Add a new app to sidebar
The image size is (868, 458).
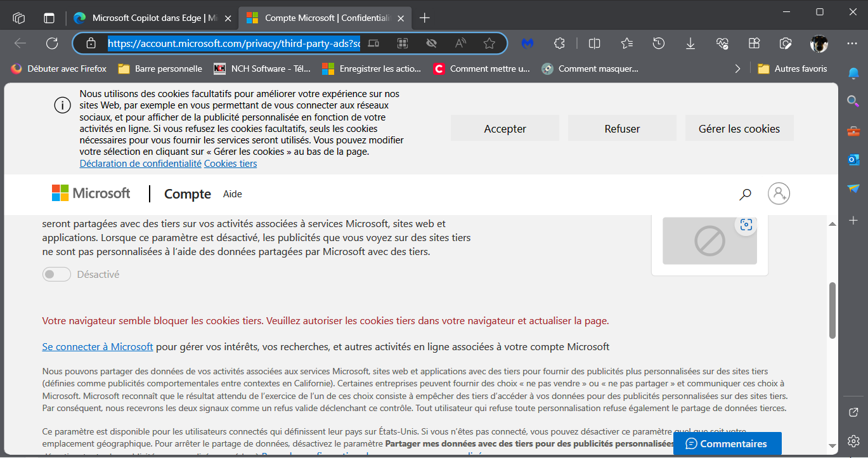(853, 220)
